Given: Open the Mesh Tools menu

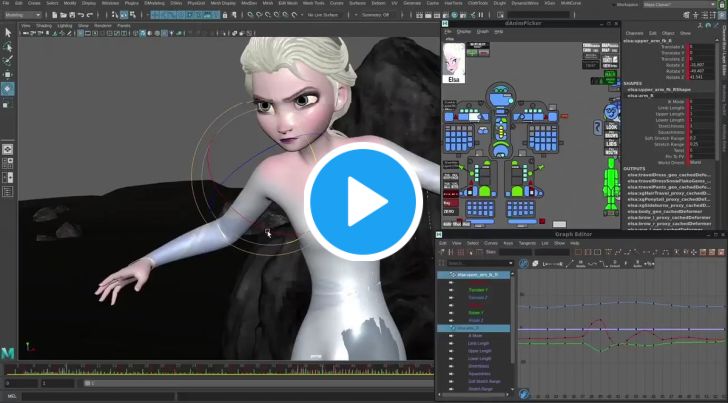Looking at the screenshot, I should tap(313, 3).
